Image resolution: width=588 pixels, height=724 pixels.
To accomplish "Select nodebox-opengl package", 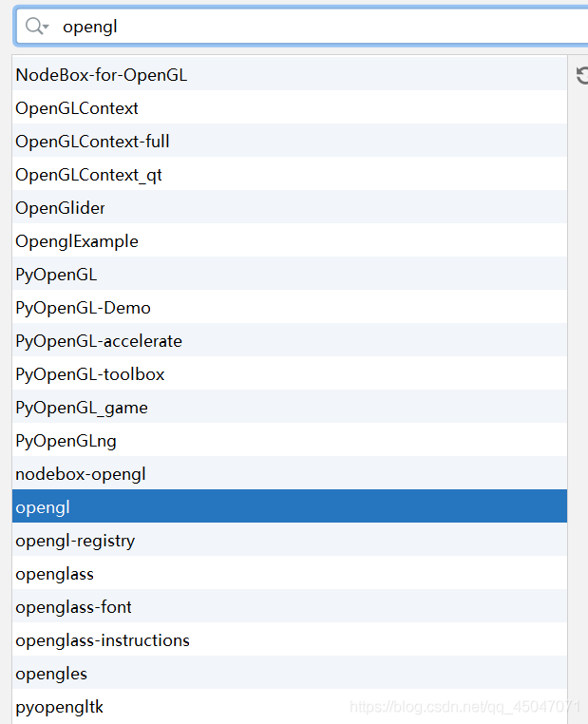I will [x=81, y=474].
